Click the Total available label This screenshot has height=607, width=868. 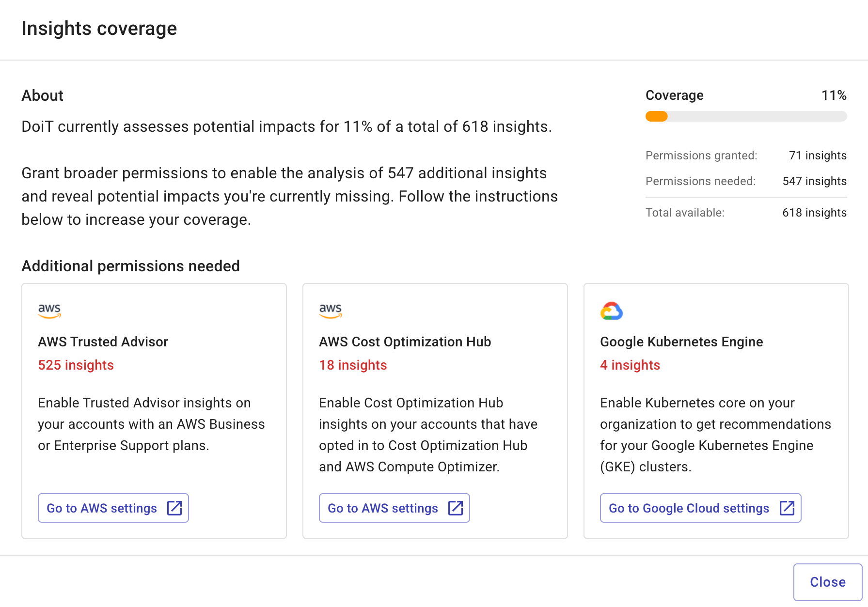pyautogui.click(x=685, y=213)
